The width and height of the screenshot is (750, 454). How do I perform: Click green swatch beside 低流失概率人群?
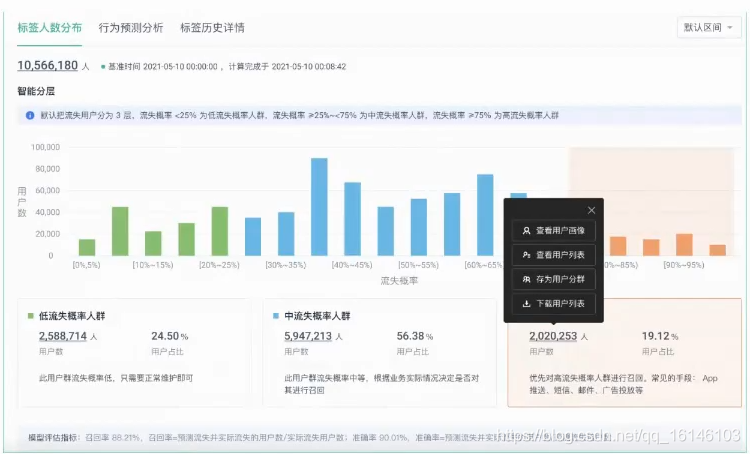click(31, 316)
